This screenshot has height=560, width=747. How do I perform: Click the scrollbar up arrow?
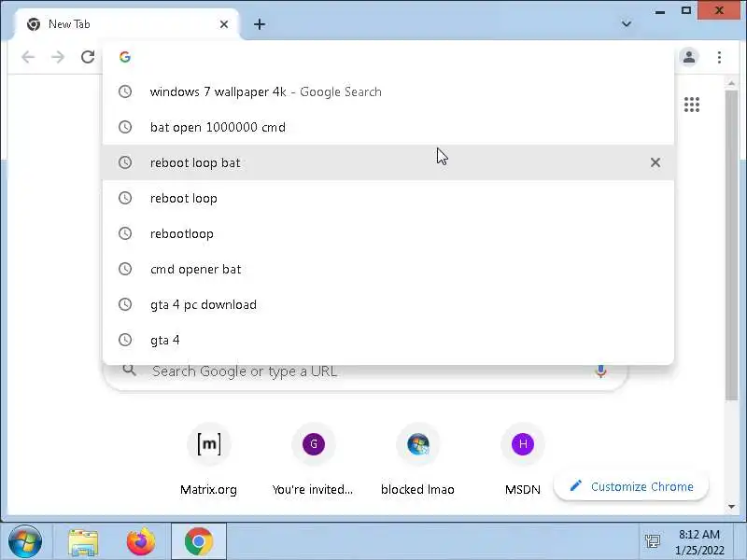coord(731,83)
